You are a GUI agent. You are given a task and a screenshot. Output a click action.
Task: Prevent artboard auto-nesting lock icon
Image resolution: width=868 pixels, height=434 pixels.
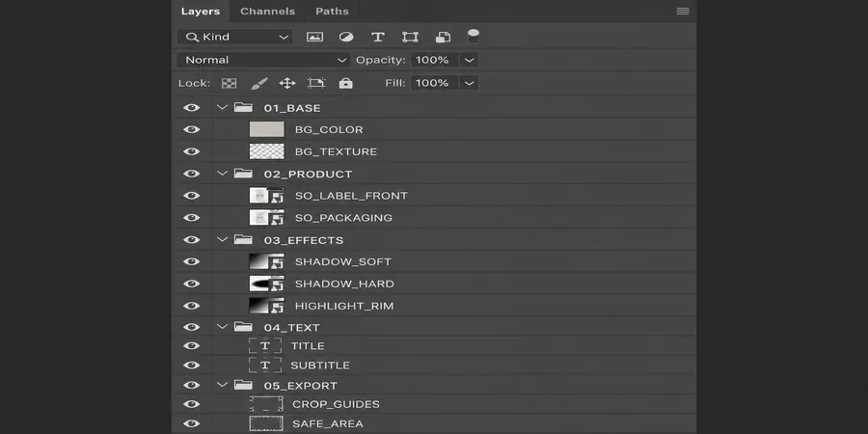[x=316, y=83]
